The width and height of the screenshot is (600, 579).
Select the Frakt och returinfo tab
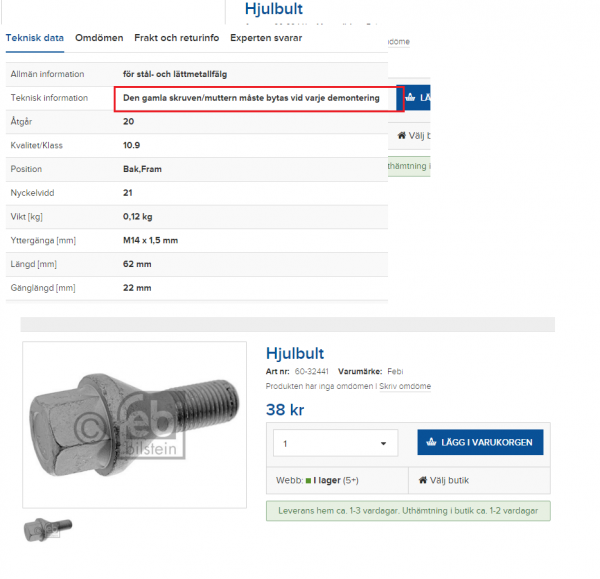[177, 38]
